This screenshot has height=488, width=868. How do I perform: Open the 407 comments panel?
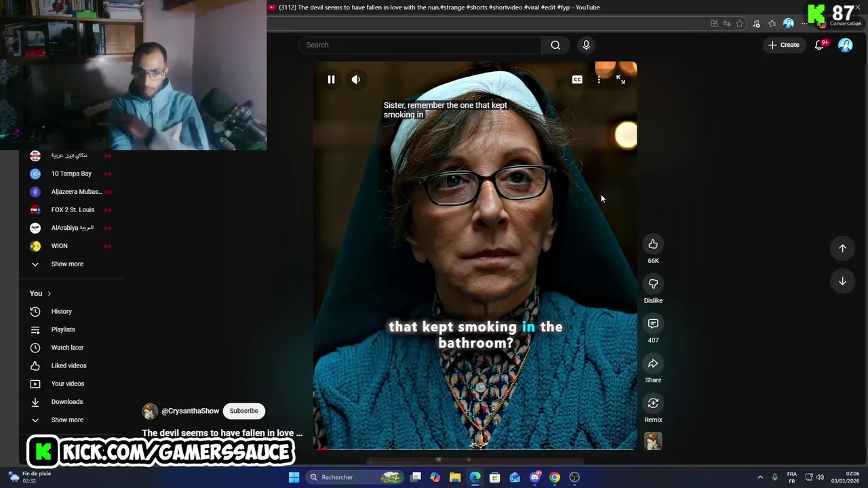pos(653,324)
